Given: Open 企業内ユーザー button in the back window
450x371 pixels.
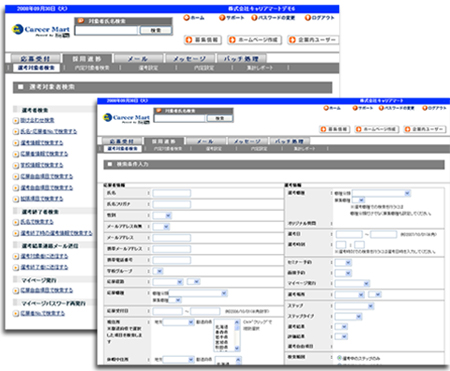Looking at the screenshot, I should 313,40.
